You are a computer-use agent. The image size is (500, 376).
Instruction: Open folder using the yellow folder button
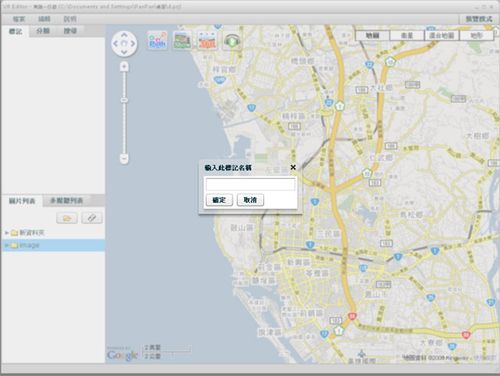pyautogui.click(x=67, y=218)
